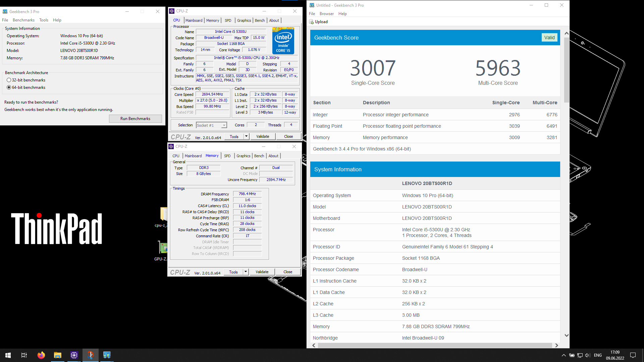Image resolution: width=644 pixels, height=362 pixels.
Task: Open last taskbar app icon
Action: (x=107, y=355)
